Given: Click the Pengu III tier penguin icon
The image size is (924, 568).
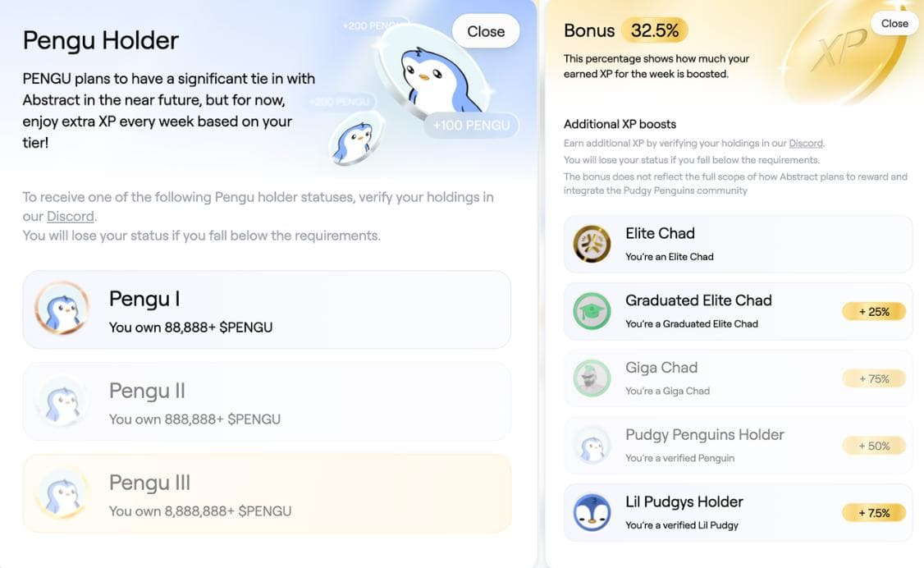Looking at the screenshot, I should [62, 493].
